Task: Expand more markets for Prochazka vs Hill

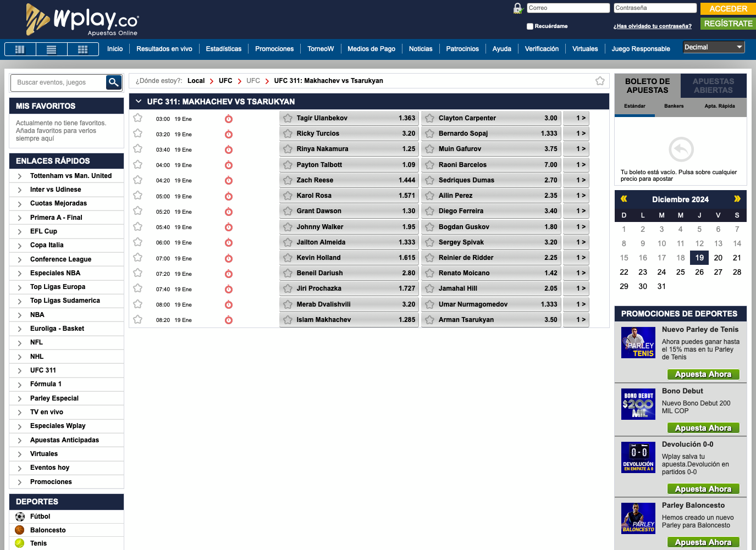Action: click(x=576, y=288)
